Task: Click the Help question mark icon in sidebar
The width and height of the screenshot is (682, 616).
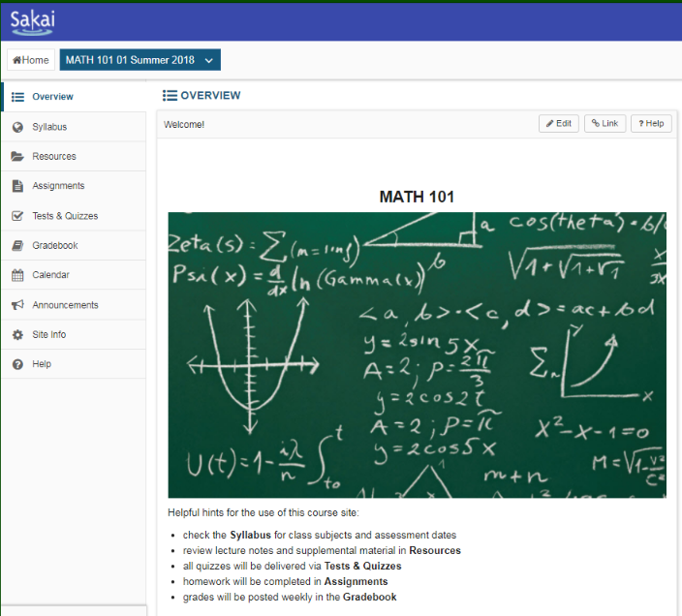Action: click(17, 364)
